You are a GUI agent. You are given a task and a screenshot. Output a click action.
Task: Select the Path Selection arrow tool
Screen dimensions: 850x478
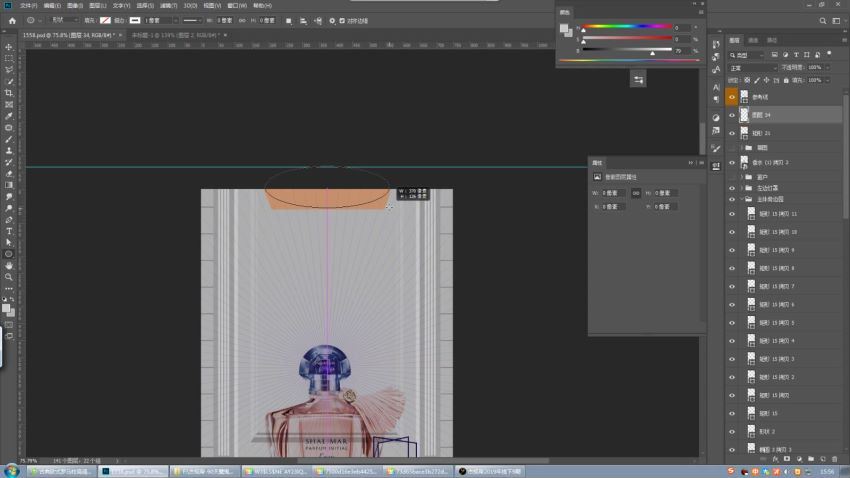(9, 243)
